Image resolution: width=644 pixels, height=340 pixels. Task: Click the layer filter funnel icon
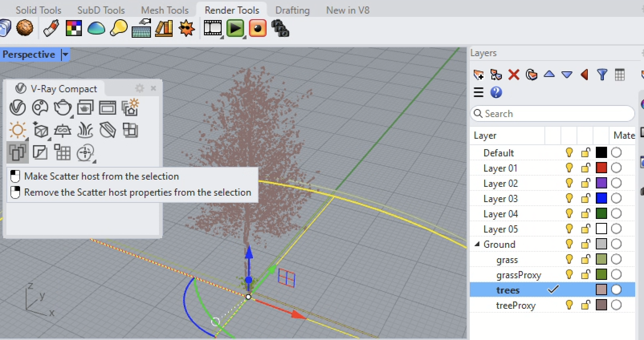(602, 75)
